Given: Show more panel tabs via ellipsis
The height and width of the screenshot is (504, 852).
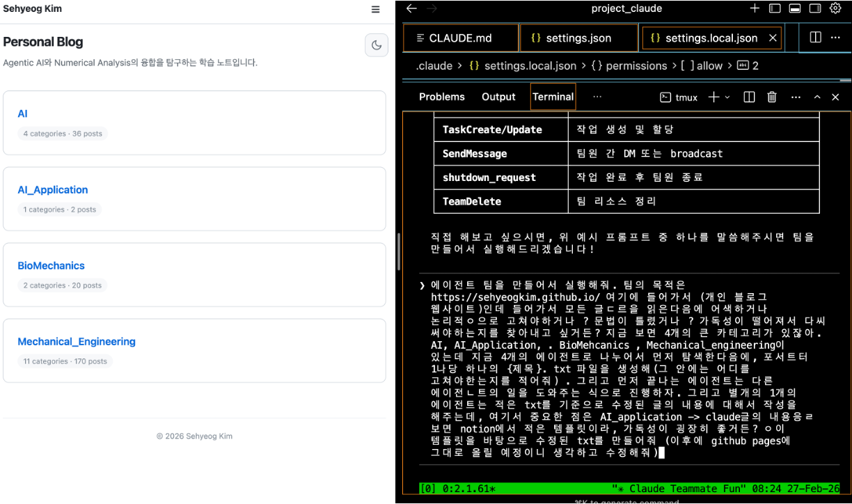Looking at the screenshot, I should (x=597, y=97).
